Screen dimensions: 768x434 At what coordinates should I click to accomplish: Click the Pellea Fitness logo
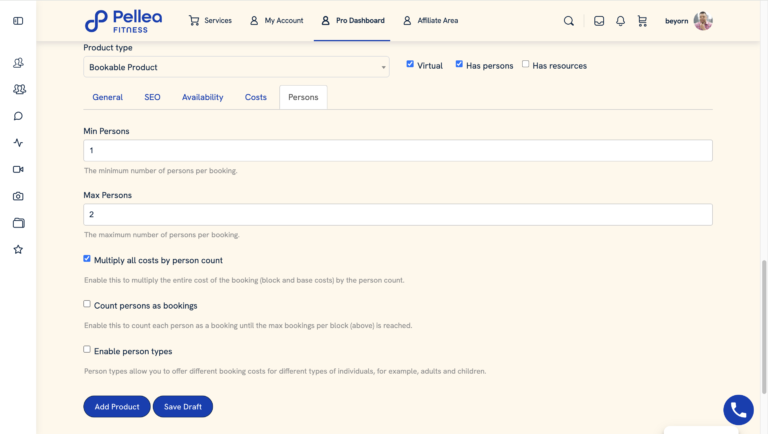point(123,22)
